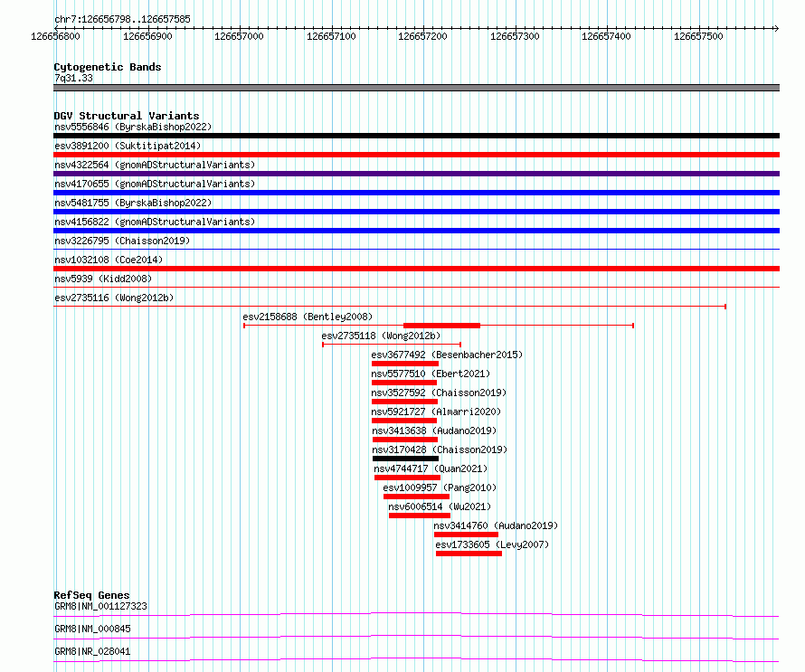Click the esv3677492 (Besenbacher2015) label
Viewport: 805px width, 672px height.
coord(447,355)
